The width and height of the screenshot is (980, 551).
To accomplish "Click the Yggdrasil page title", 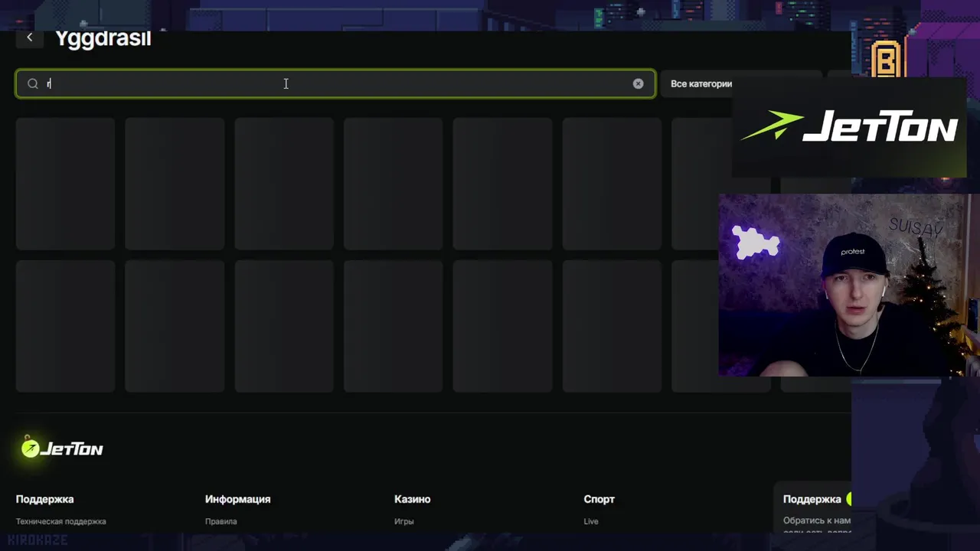I will [103, 38].
